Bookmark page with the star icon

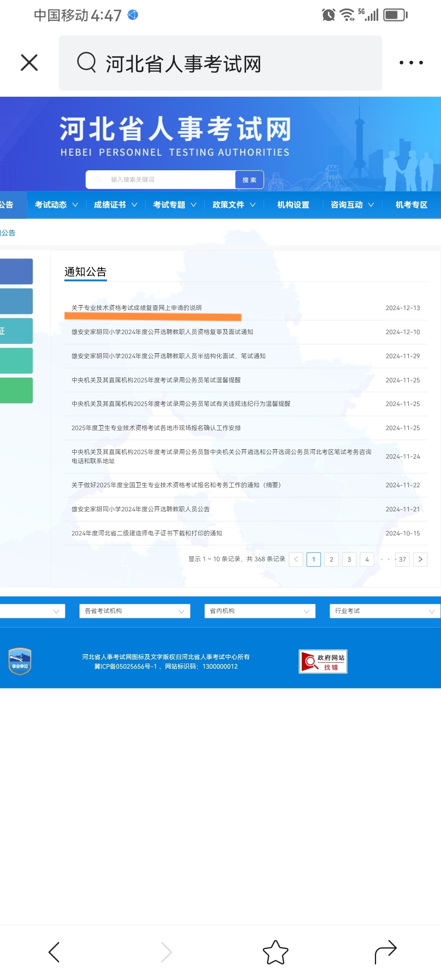point(276,952)
